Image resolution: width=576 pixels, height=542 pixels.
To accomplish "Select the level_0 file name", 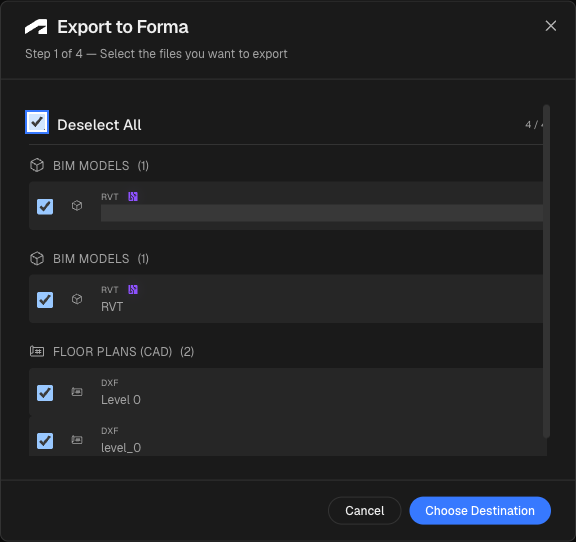I will (x=121, y=448).
